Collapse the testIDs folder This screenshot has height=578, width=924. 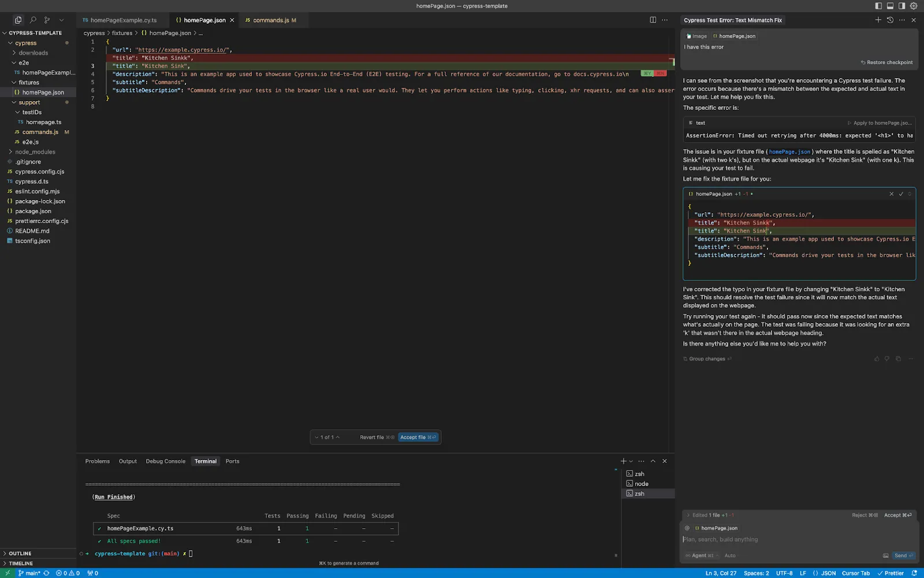pos(32,112)
